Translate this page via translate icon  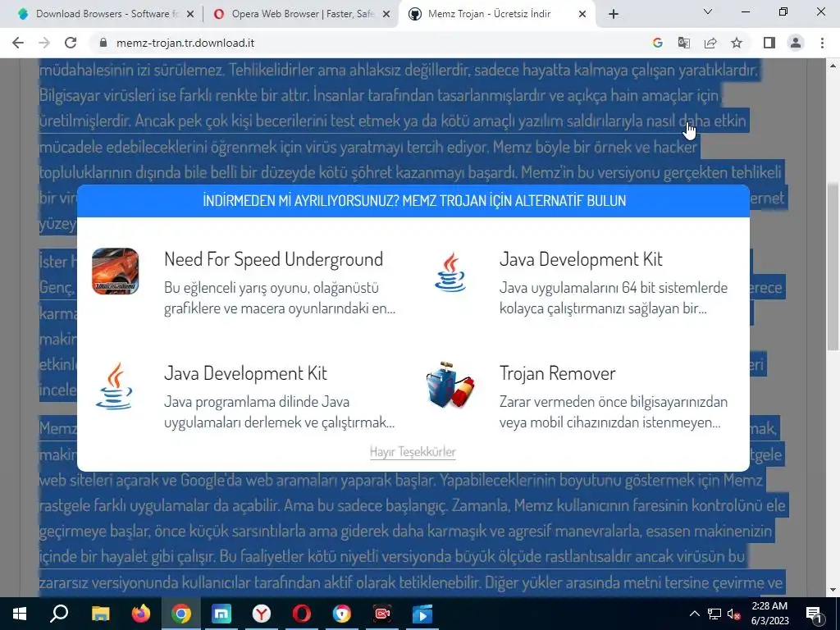tap(684, 43)
